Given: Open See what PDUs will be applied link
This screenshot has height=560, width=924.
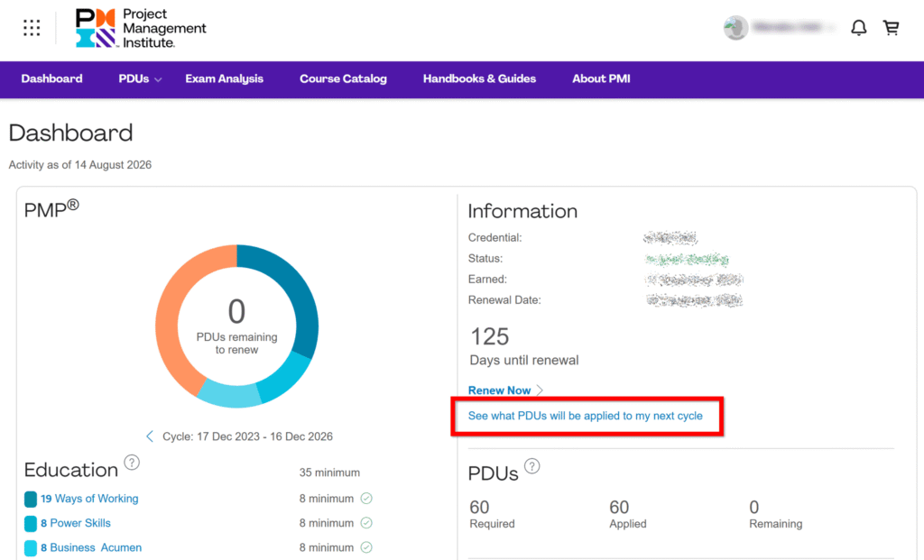Looking at the screenshot, I should [x=585, y=416].
